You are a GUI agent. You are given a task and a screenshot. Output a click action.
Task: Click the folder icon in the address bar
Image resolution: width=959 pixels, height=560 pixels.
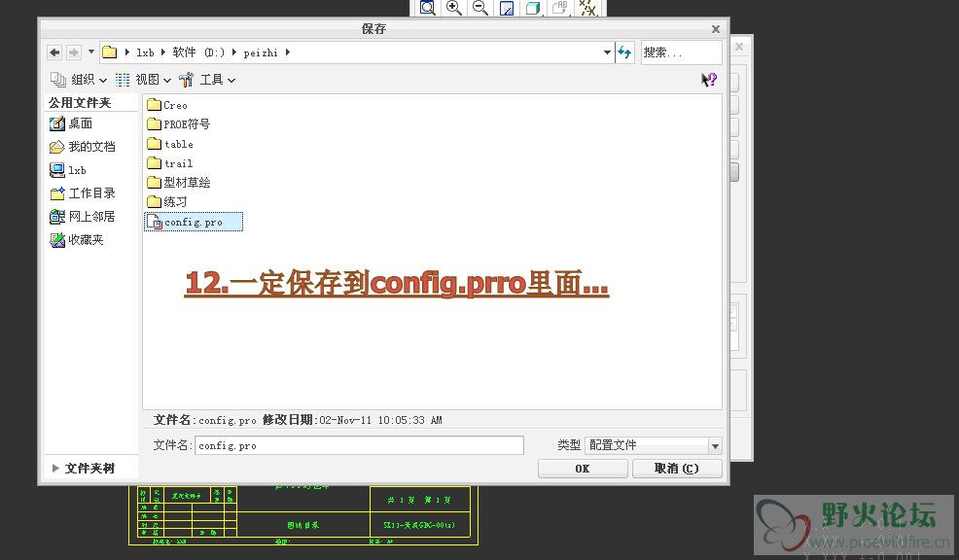tap(110, 52)
